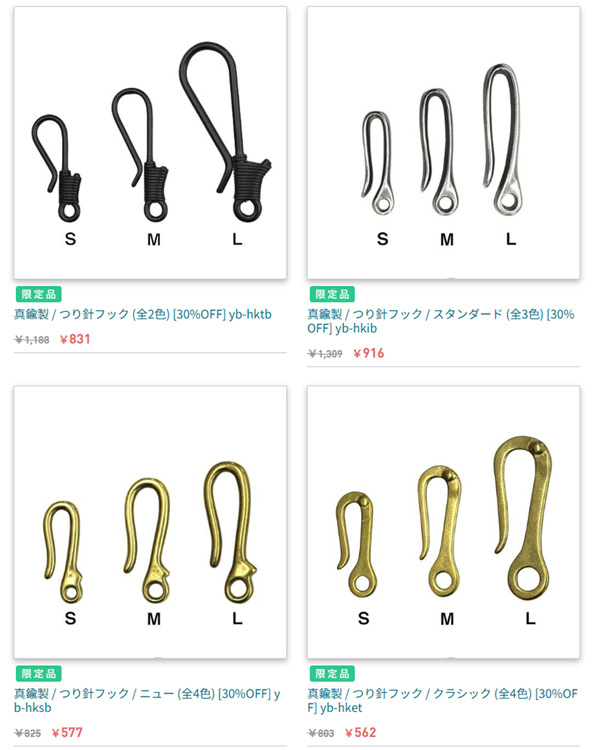Click the large brass classic hook labeled L
This screenshot has height=750, width=600.
click(522, 518)
